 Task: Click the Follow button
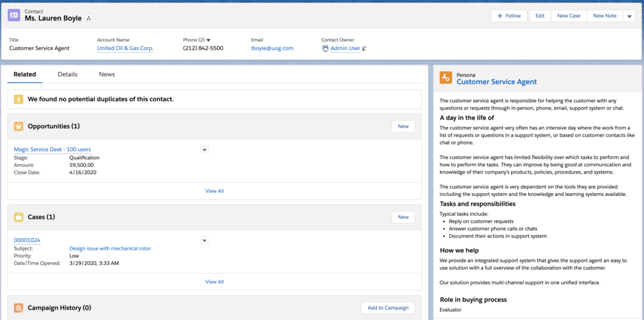(x=509, y=16)
